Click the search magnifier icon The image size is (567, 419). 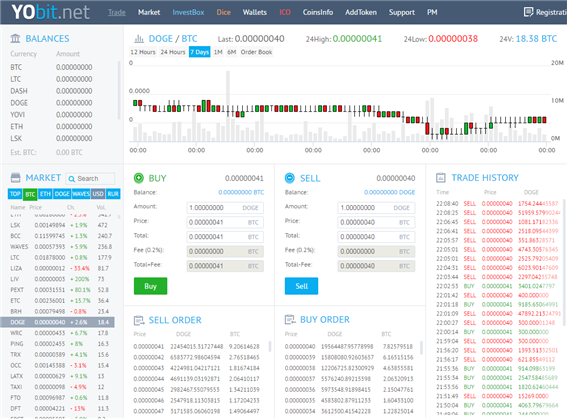72,179
